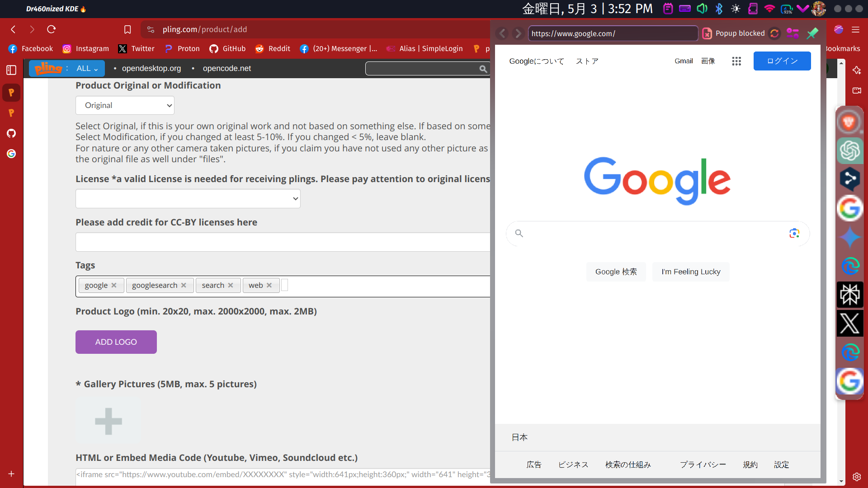Click the blue ログイン sign-in button
868x488 pixels.
click(x=782, y=61)
